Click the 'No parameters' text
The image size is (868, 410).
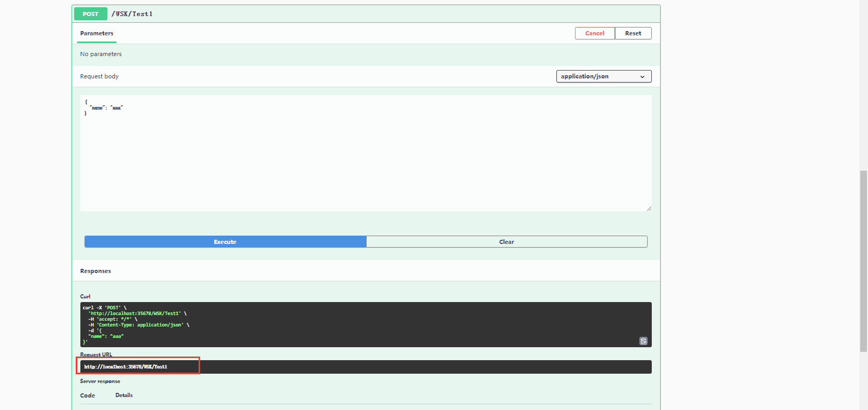point(101,54)
